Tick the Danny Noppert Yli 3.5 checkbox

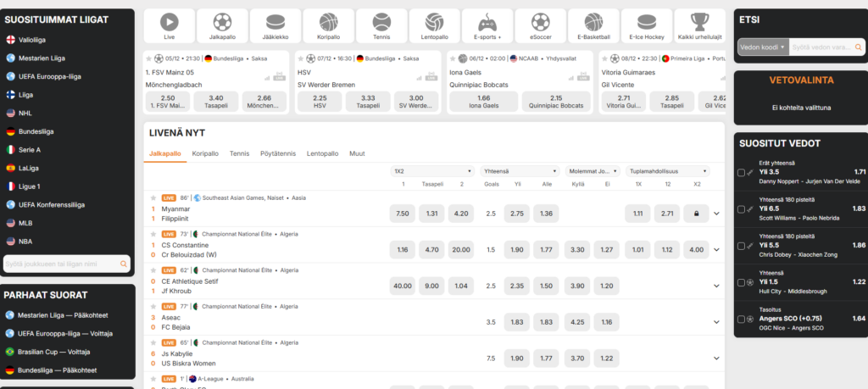[742, 173]
